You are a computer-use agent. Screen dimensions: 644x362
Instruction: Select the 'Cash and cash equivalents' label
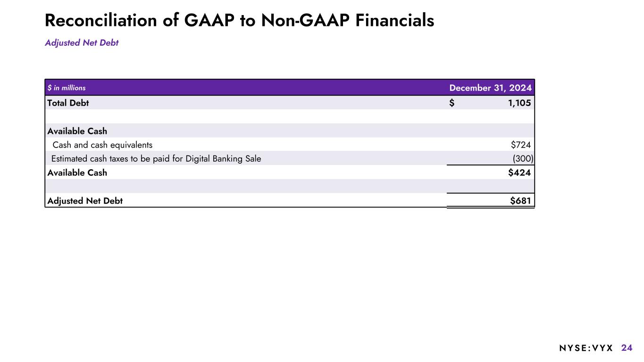point(102,145)
